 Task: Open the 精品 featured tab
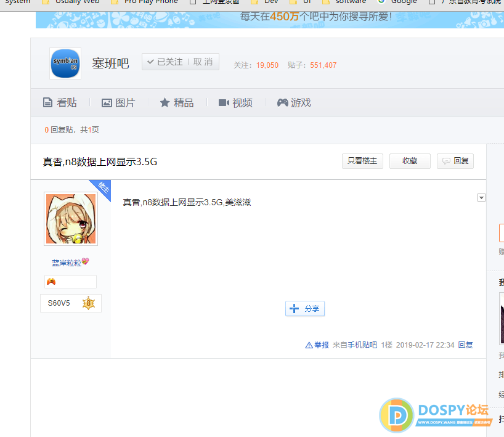click(177, 103)
